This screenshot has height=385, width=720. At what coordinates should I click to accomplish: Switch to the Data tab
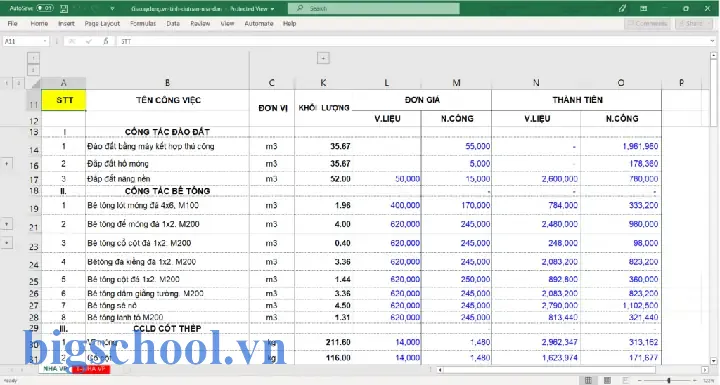pos(173,23)
